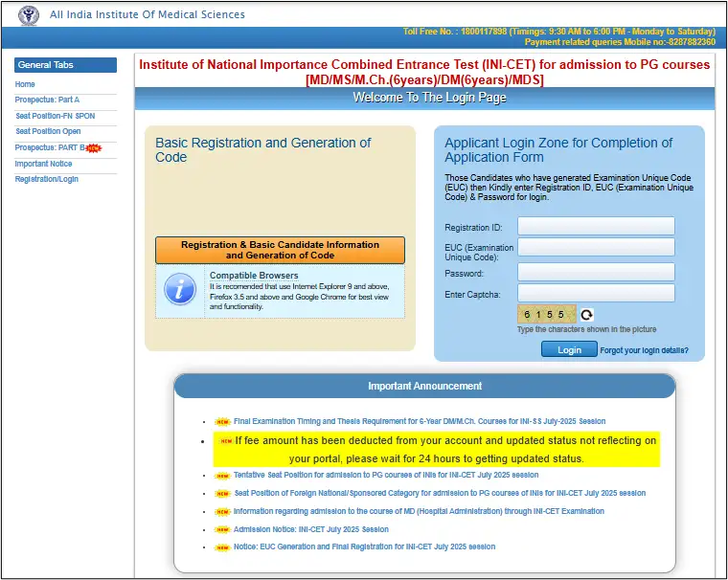Open the Home link in General Tabs
The height and width of the screenshot is (580, 728).
pos(25,84)
